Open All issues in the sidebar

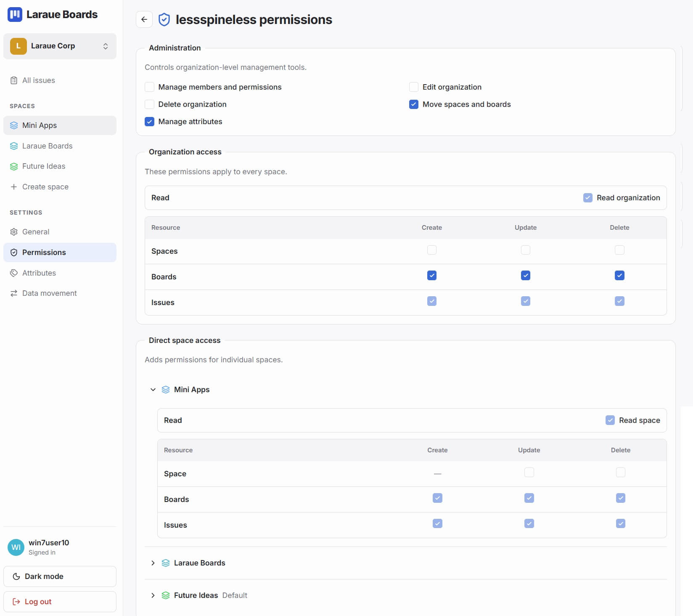coord(60,80)
